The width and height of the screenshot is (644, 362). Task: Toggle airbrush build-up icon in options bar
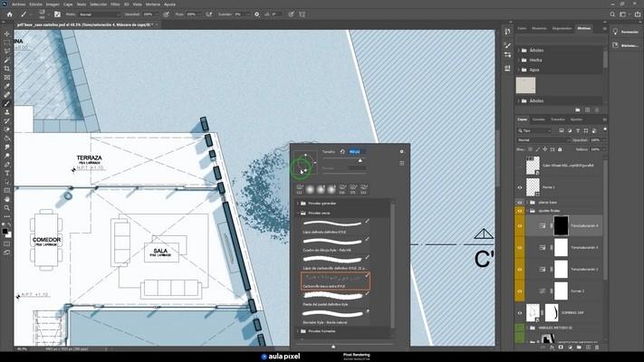[209, 14]
